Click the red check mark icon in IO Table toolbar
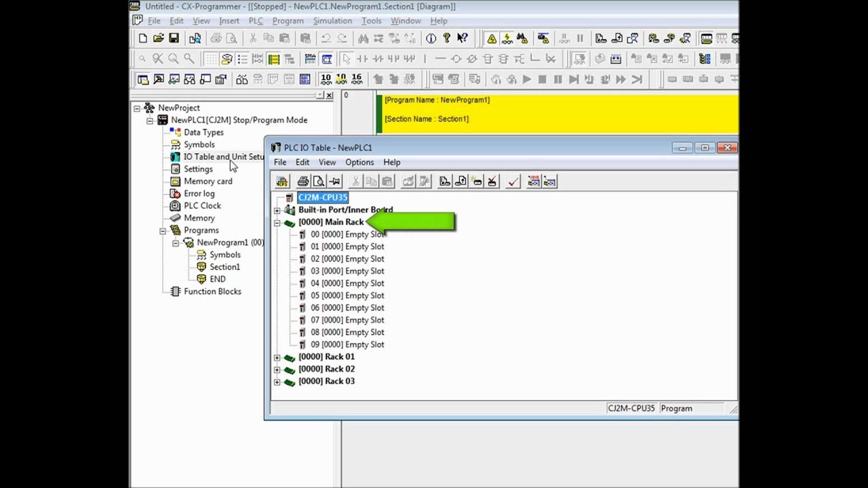 513,181
